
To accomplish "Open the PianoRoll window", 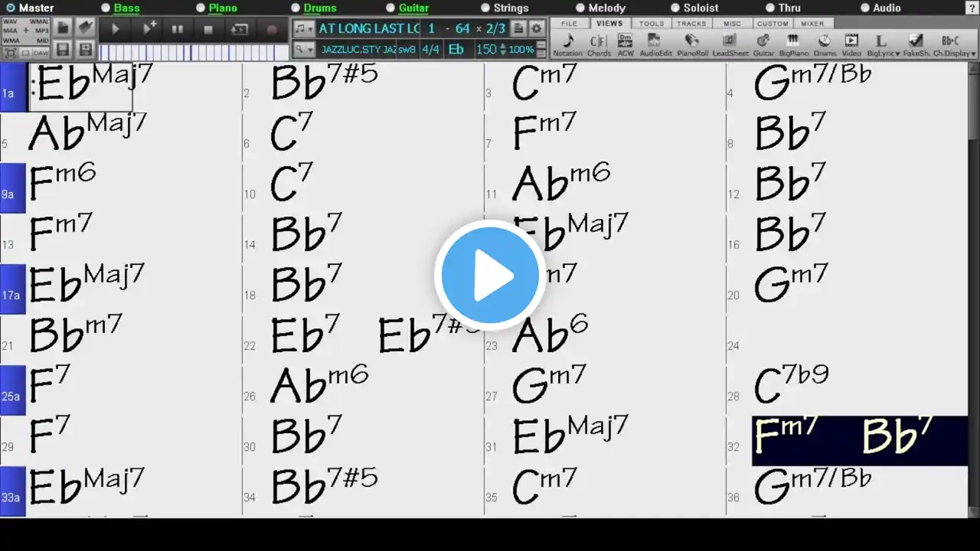I will click(692, 45).
